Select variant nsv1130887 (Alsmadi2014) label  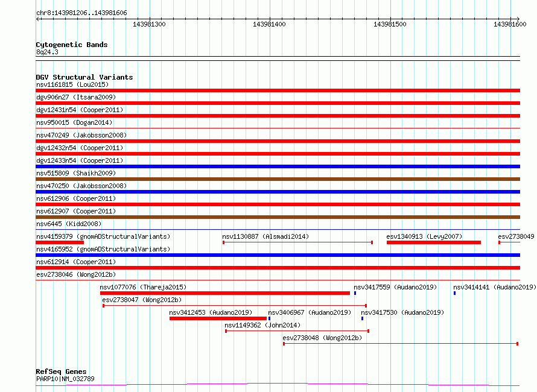265,236
